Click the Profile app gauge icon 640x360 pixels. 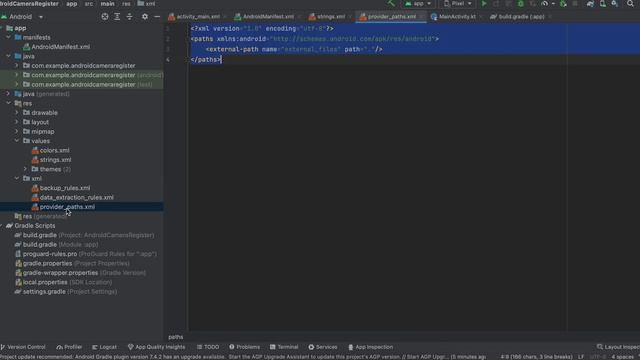click(x=545, y=4)
